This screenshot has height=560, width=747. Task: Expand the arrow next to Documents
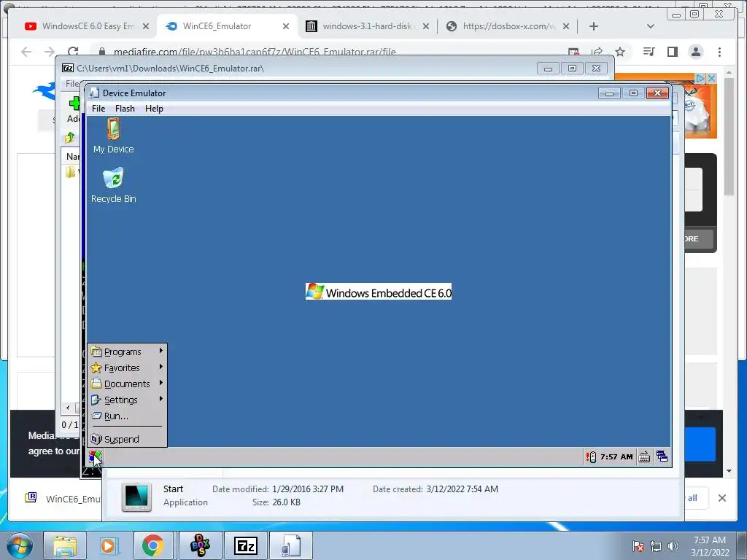[161, 382]
